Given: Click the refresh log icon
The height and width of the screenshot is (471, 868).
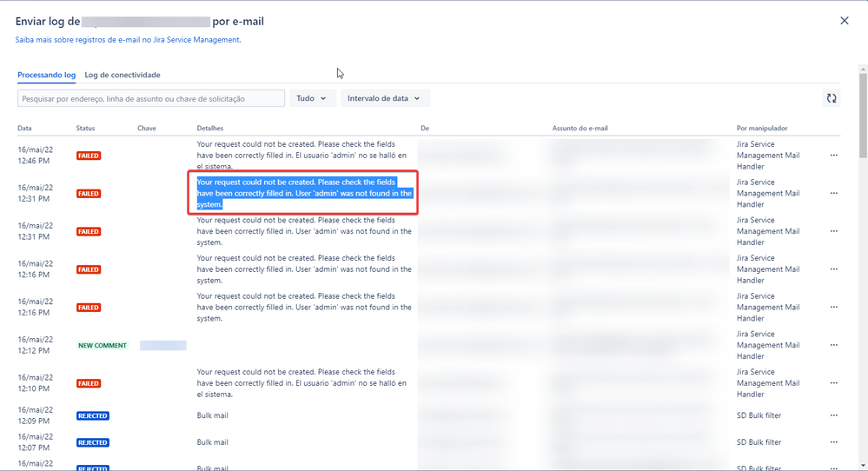Looking at the screenshot, I should pos(831,98).
